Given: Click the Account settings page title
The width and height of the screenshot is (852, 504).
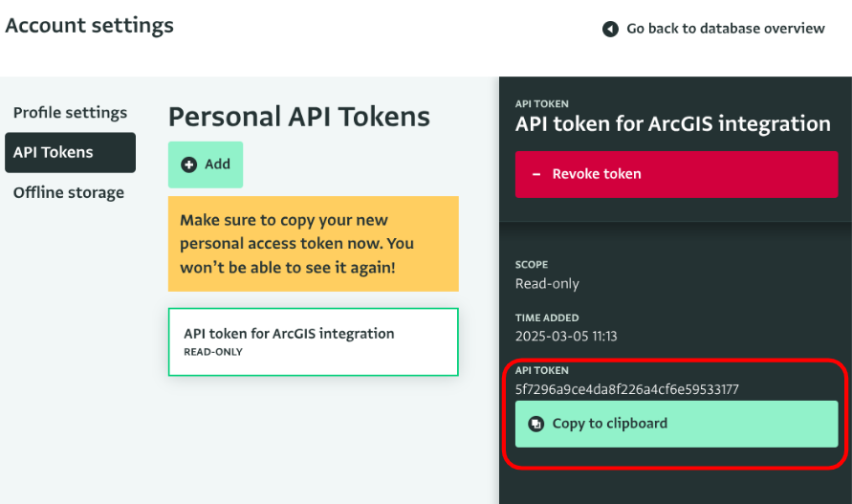Looking at the screenshot, I should click(x=90, y=26).
